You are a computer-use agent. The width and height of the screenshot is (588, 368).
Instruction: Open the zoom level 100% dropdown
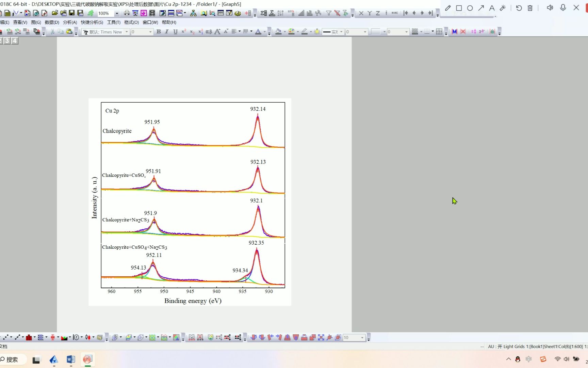[117, 14]
